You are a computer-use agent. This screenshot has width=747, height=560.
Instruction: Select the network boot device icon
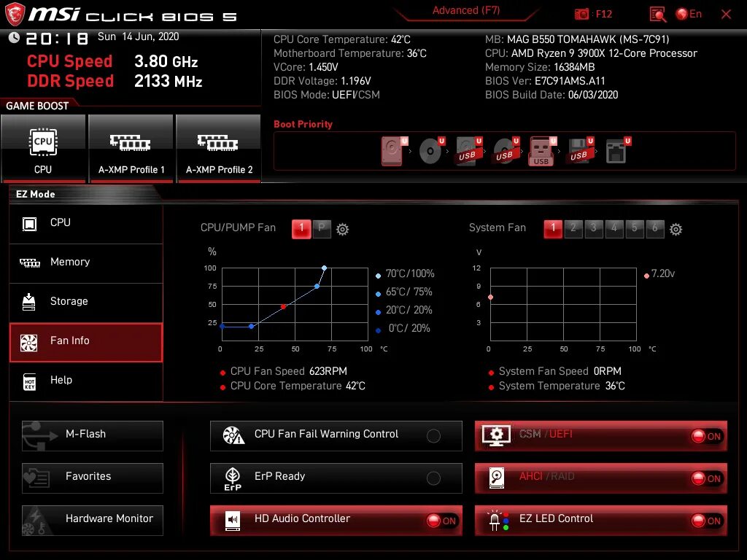pyautogui.click(x=617, y=151)
